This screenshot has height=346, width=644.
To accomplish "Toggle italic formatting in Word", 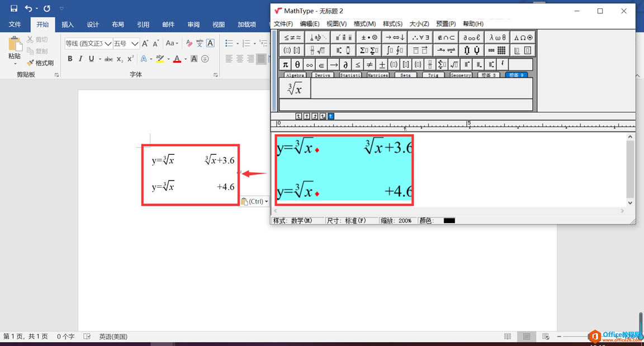I will click(x=80, y=59).
